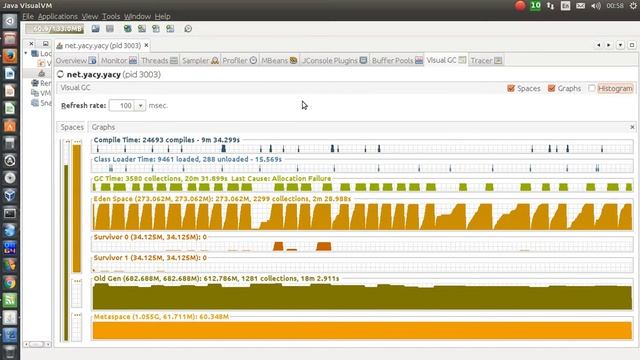640x360 pixels.
Task: Minimize the Applications side panel
Action: pos(46,43)
